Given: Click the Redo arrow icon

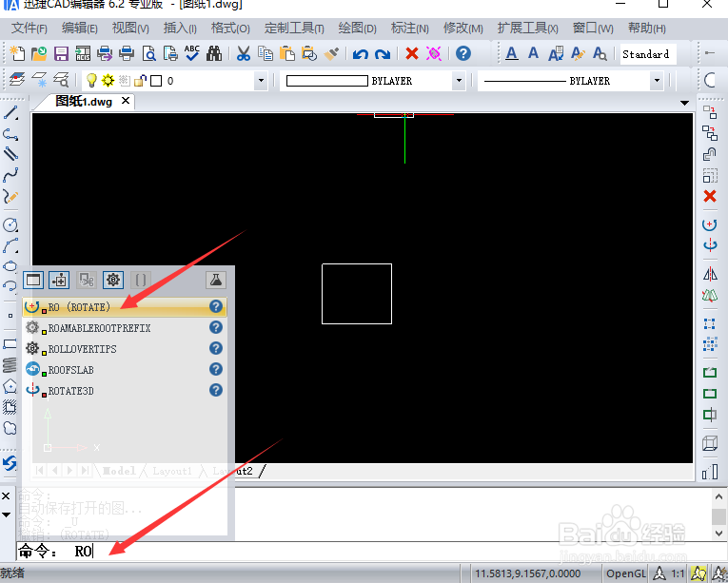Looking at the screenshot, I should tap(383, 54).
